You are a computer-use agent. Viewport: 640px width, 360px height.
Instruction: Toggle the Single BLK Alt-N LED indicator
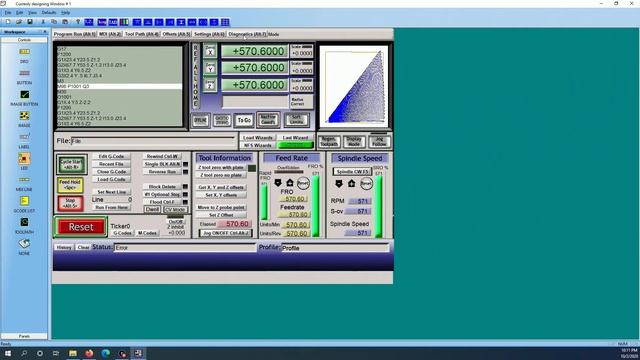click(185, 164)
